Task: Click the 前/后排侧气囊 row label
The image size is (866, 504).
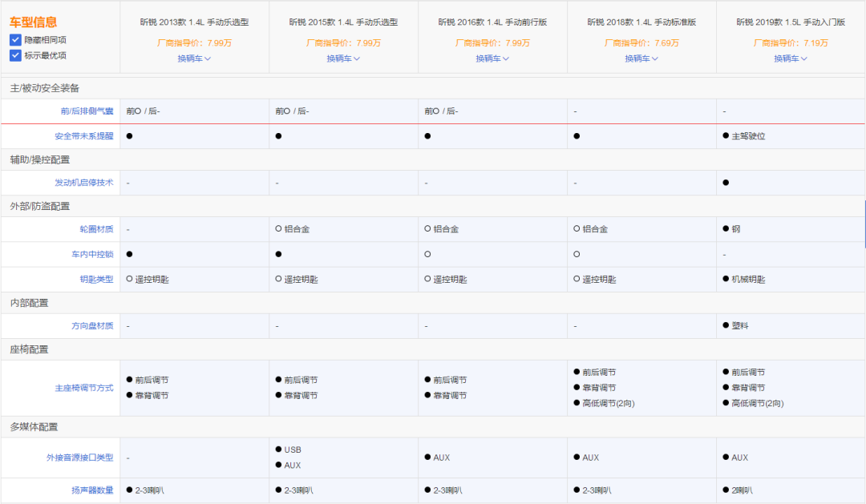Action: coord(87,111)
